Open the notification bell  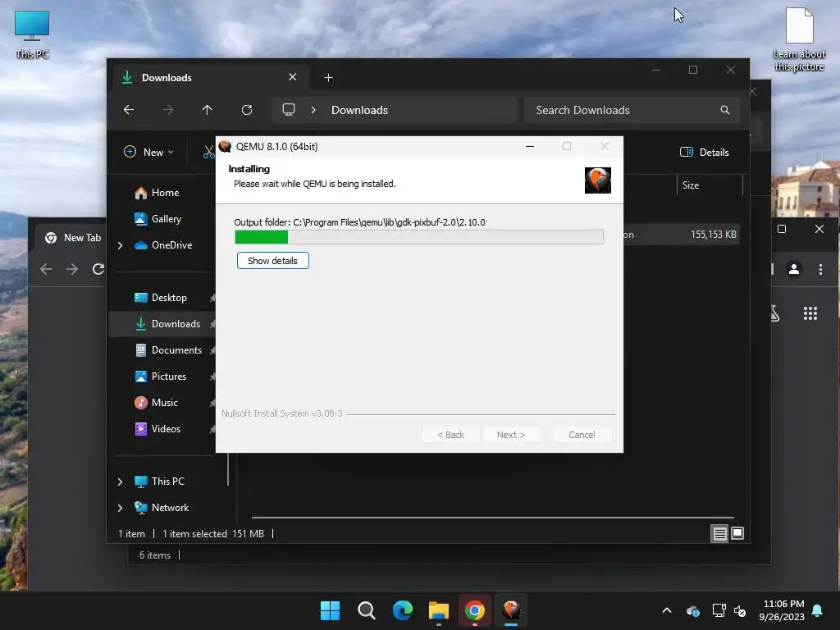tap(818, 610)
